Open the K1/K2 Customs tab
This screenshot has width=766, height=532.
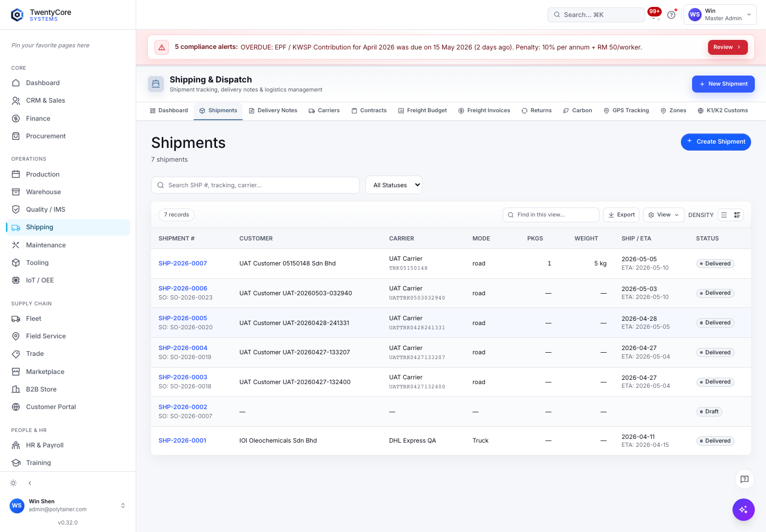pyautogui.click(x=723, y=111)
